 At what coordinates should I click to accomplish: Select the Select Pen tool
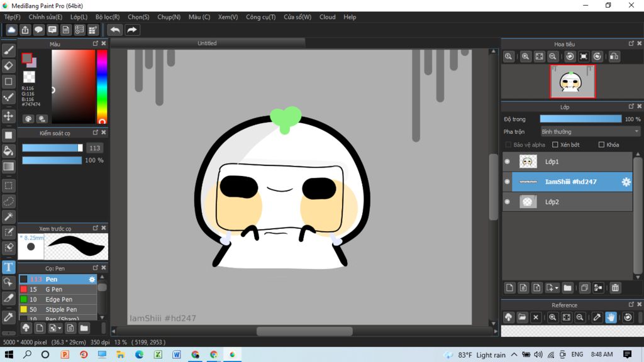point(8,233)
